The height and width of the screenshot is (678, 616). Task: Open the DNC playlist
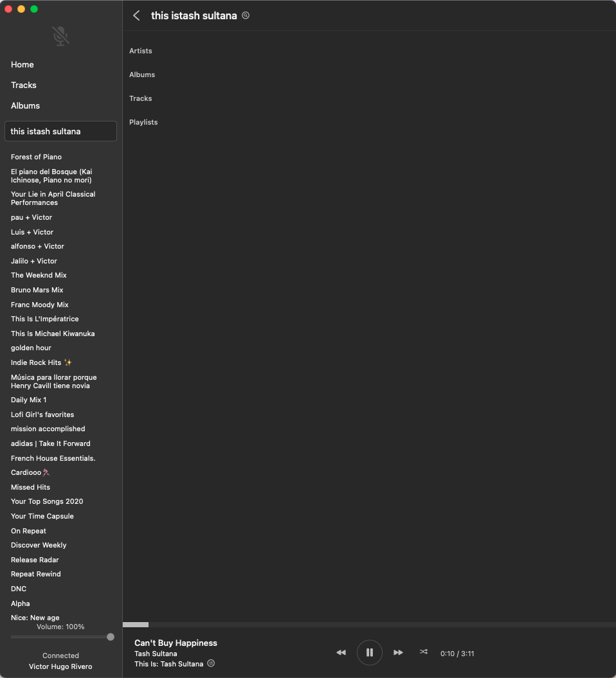pyautogui.click(x=19, y=589)
